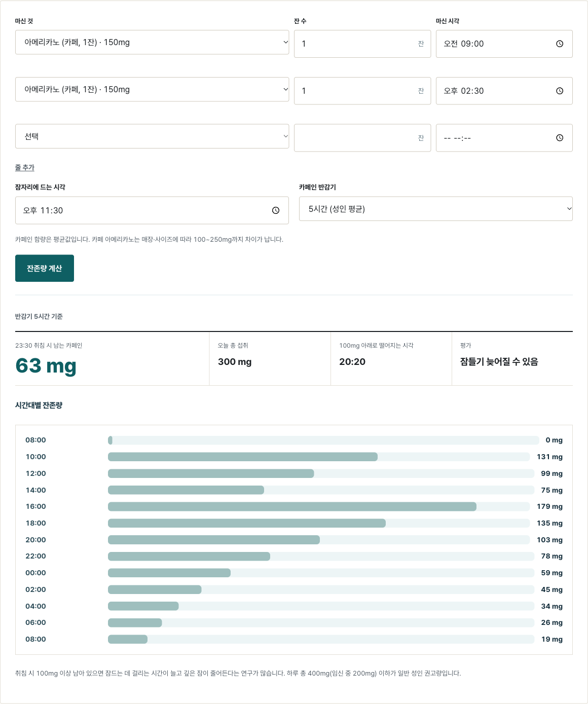Click 75 mg value in chart
The image size is (588, 704).
coord(552,490)
